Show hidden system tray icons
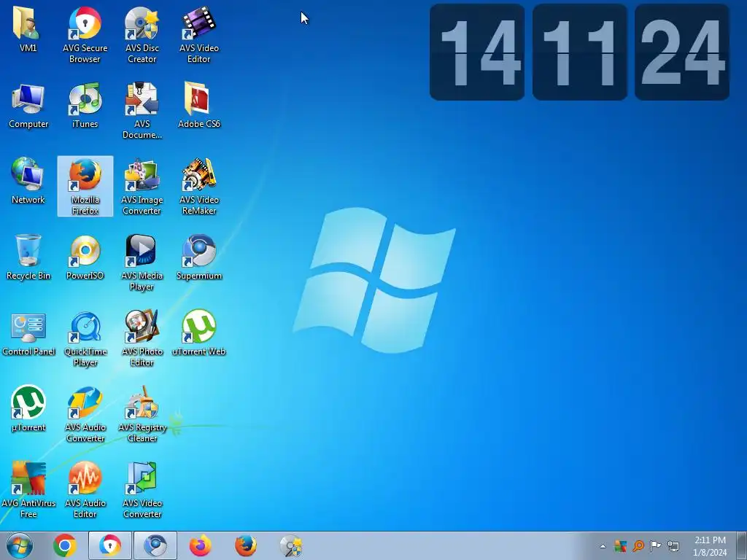The height and width of the screenshot is (560, 747). (x=603, y=546)
